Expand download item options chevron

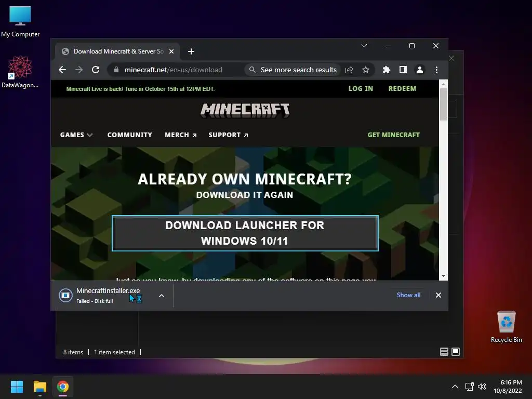(x=162, y=296)
